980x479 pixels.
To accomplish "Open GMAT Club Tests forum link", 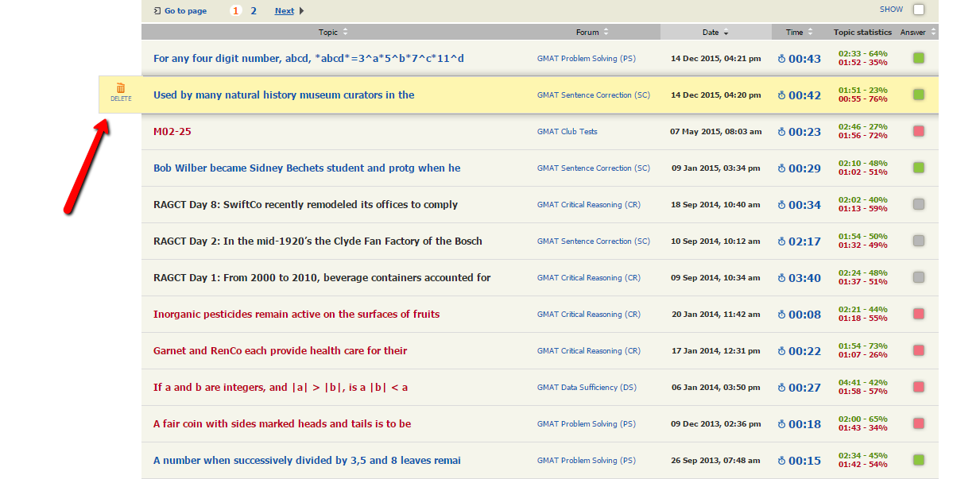I will coord(567,132).
